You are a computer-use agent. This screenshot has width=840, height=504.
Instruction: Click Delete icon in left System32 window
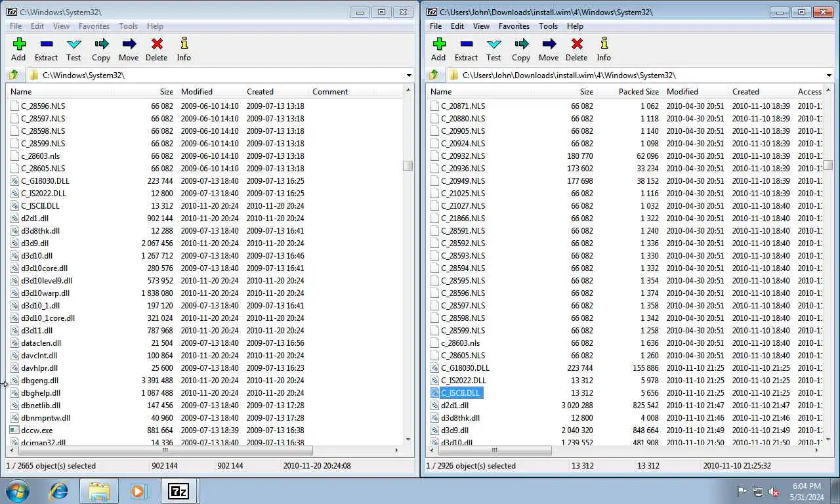(156, 44)
